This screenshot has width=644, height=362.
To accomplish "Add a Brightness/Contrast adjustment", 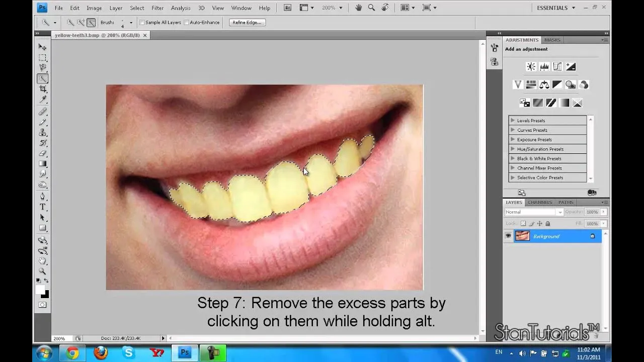I will [x=531, y=66].
